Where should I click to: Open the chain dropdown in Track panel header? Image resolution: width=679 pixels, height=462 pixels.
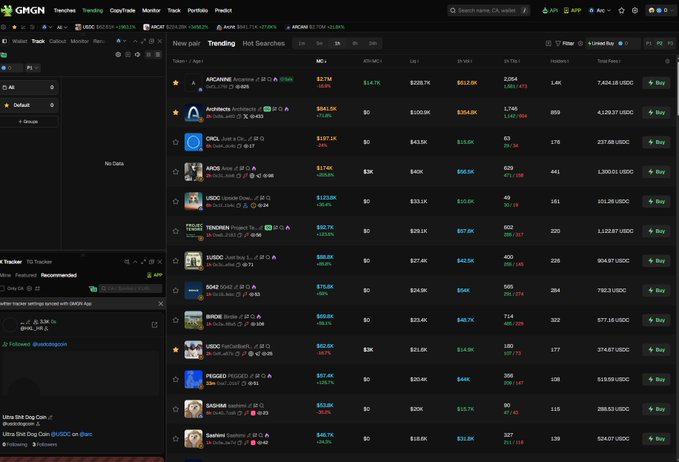click(121, 41)
